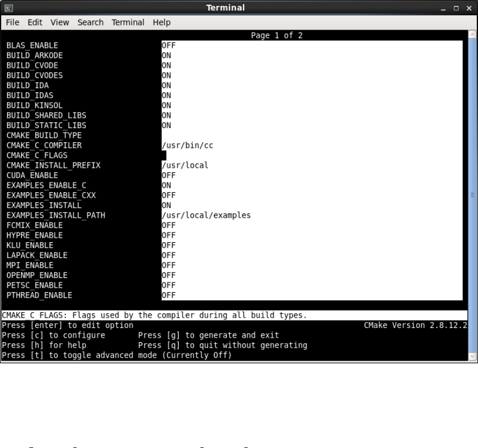Click the CMAKE_C_FLAGS description status line
478x448 pixels.
pos(235,316)
